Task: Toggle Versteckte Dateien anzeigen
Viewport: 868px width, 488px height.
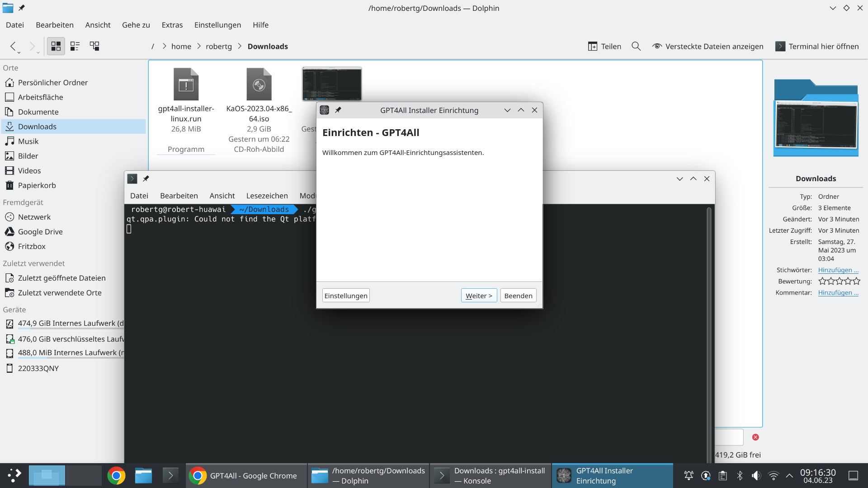Action: pyautogui.click(x=708, y=46)
